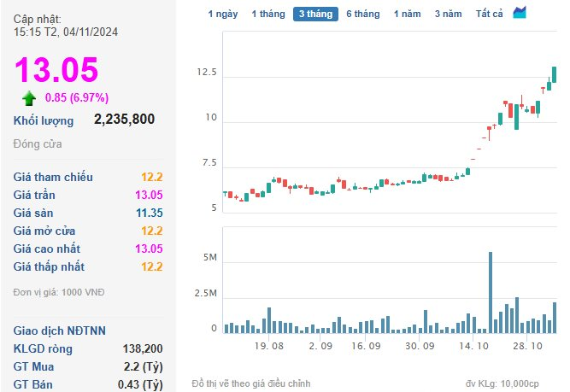Screen dimensions: 570x392
Task: Click the 'Giá tham chiếu' label
Action: tap(53, 177)
